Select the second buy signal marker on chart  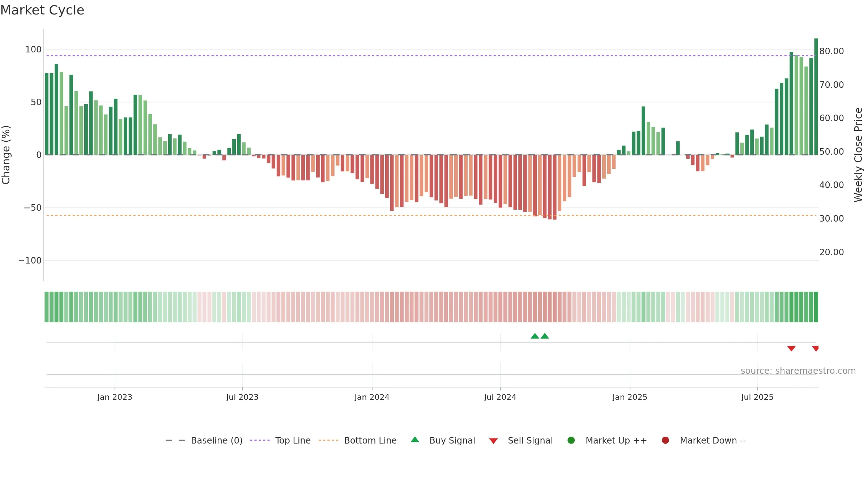pyautogui.click(x=545, y=336)
